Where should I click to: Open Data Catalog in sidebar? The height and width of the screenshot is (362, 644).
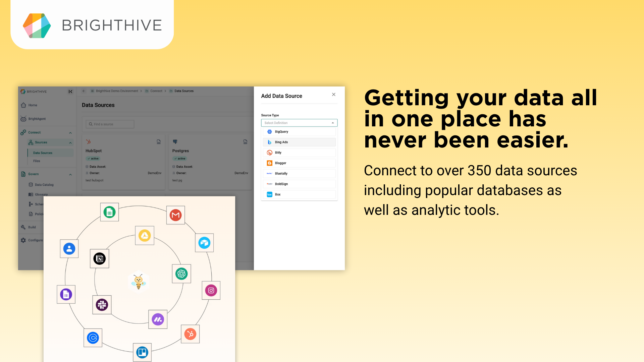[x=44, y=185]
